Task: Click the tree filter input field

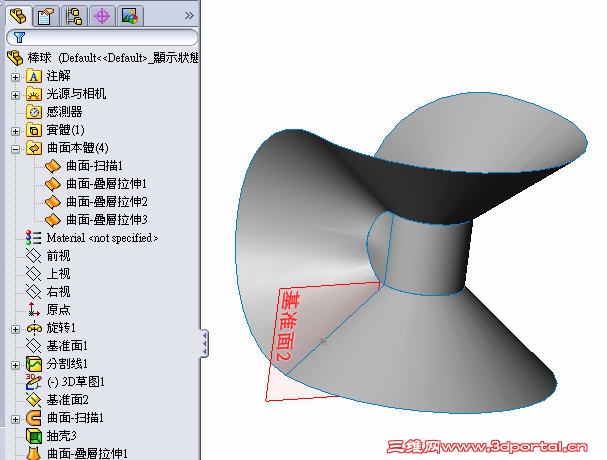Action: pyautogui.click(x=102, y=37)
